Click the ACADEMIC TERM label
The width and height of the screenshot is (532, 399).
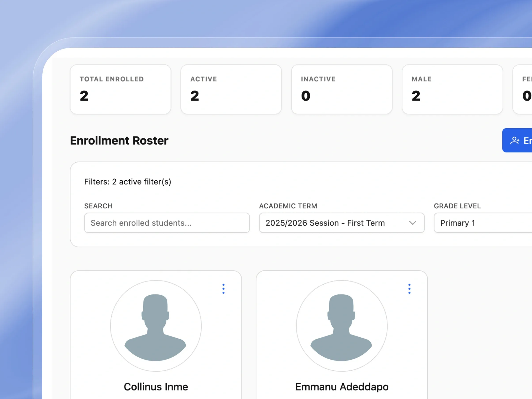[288, 206]
